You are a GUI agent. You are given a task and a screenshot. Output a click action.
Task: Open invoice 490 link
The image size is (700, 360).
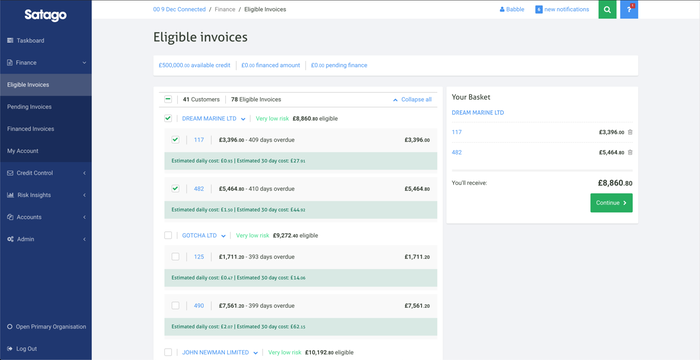199,306
